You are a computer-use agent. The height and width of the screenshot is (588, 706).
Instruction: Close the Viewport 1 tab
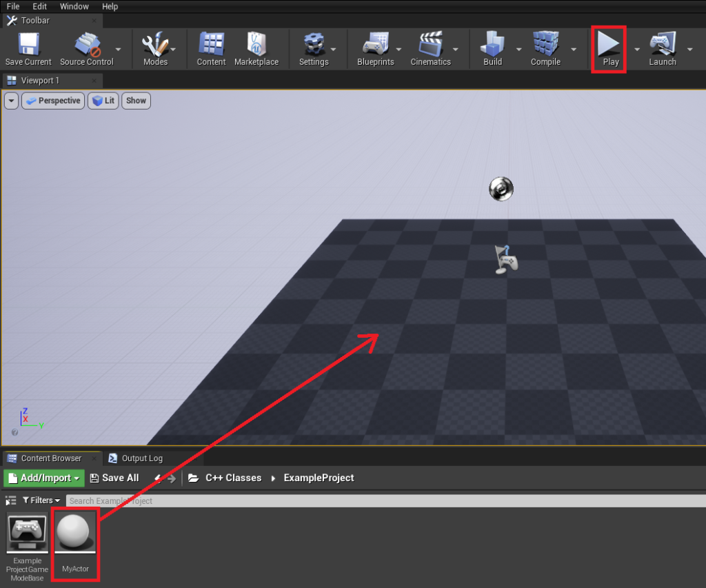click(x=94, y=81)
